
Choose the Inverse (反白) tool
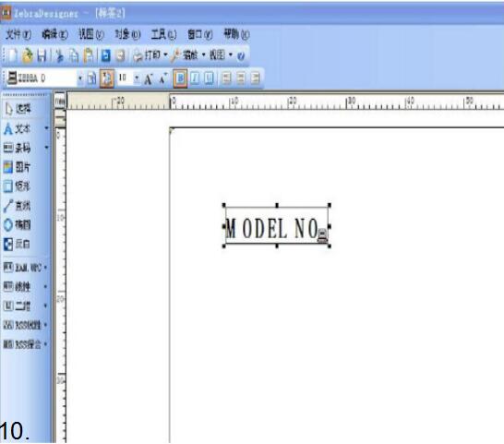point(17,244)
